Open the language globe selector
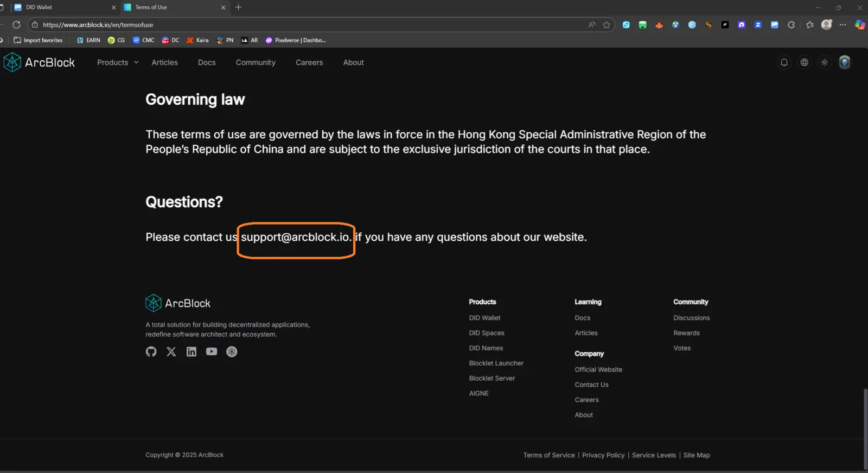 coord(805,62)
